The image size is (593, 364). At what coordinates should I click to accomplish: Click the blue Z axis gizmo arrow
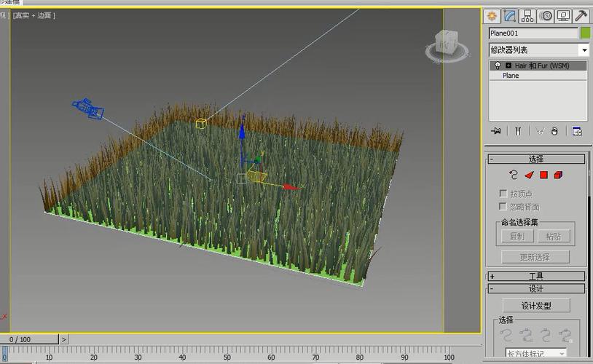click(242, 132)
